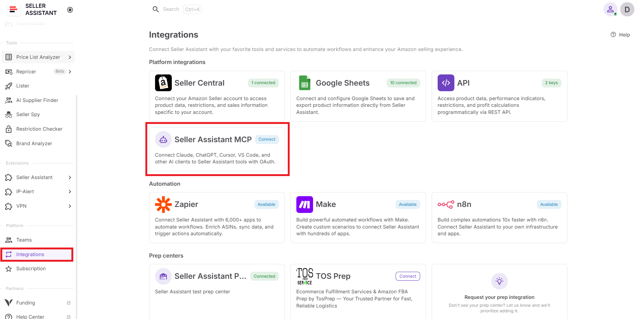Click the Connected prep center badge
This screenshot has width=644, height=319.
click(x=264, y=276)
